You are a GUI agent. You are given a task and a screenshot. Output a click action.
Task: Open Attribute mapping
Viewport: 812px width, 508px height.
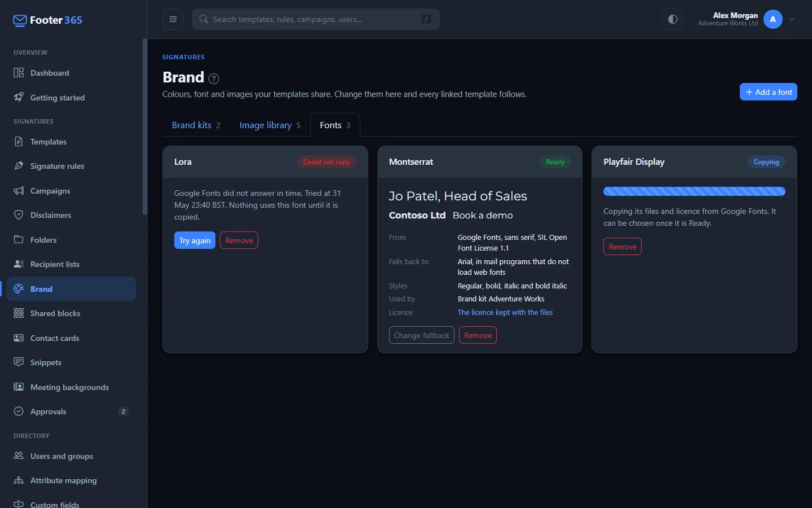(72, 480)
